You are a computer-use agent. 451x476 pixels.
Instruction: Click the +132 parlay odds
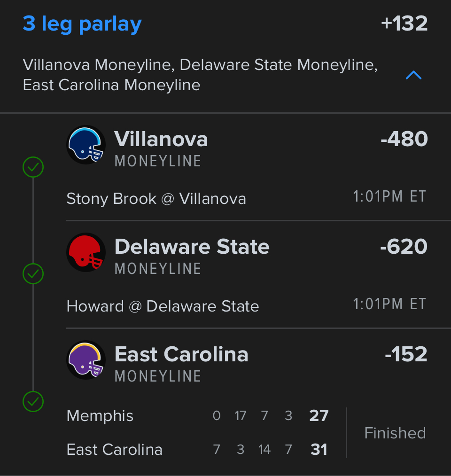coord(404,24)
